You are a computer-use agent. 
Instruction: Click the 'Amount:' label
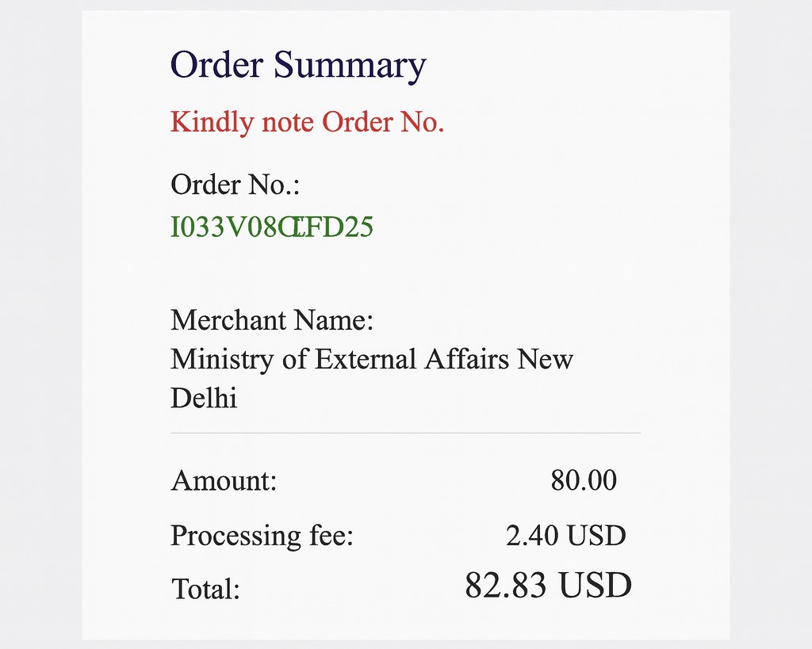[x=224, y=481]
